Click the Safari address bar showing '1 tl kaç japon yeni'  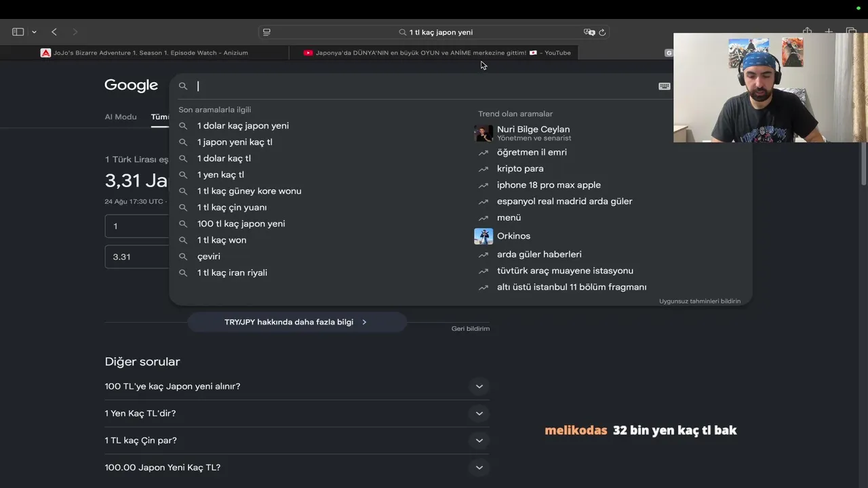[x=434, y=32]
